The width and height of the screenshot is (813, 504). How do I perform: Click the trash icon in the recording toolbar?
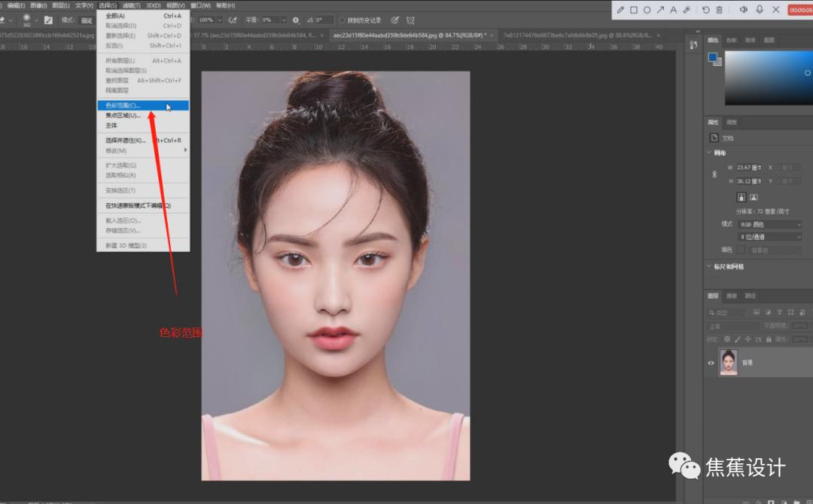tap(720, 8)
